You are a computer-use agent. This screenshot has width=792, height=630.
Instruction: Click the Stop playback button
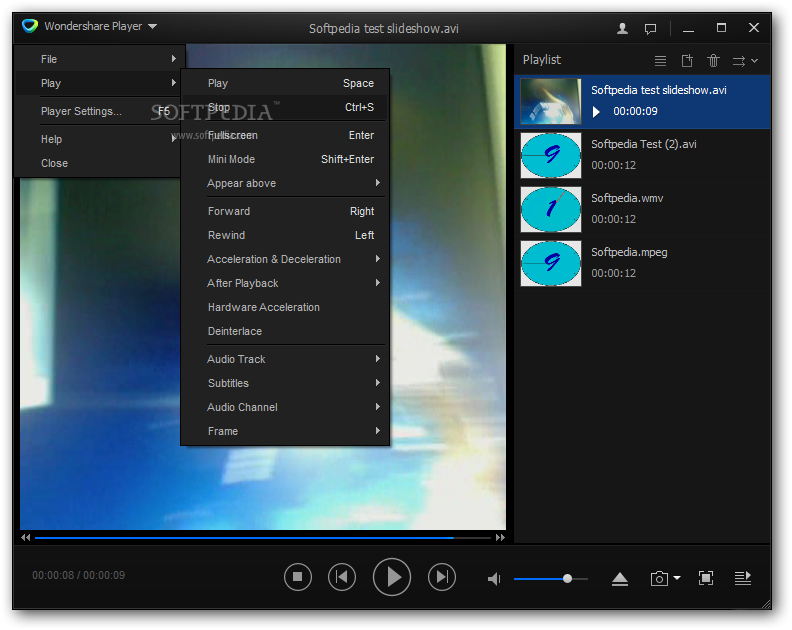click(x=298, y=577)
